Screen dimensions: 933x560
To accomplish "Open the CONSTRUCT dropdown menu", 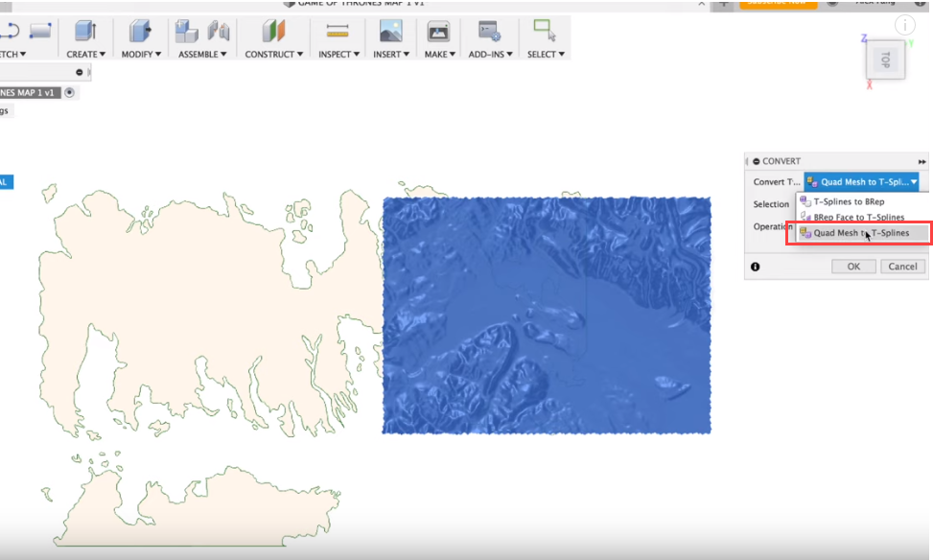I will 273,54.
